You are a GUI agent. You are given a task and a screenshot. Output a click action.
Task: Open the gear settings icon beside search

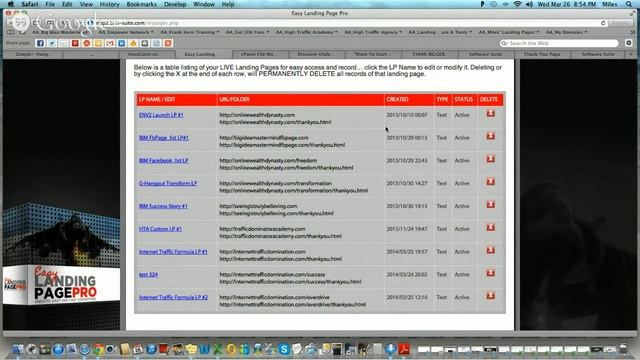point(629,43)
